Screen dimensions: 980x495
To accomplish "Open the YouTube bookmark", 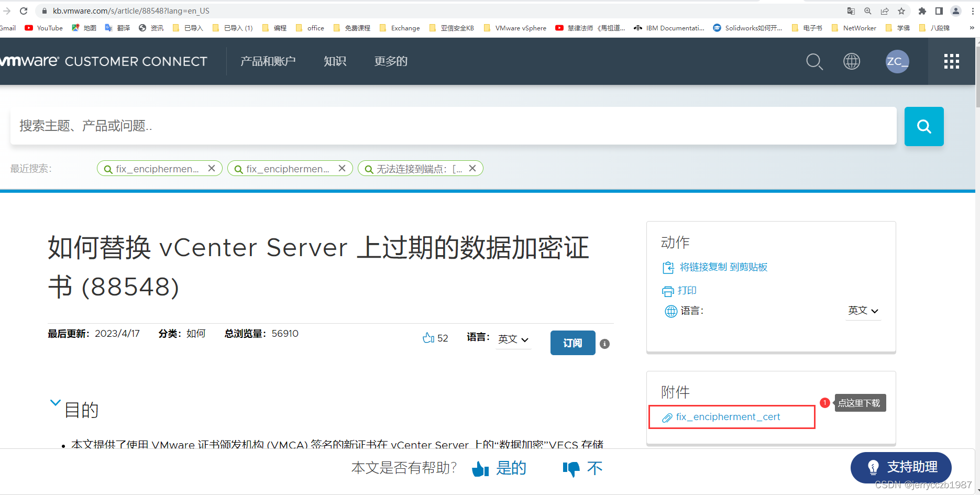I will (44, 28).
